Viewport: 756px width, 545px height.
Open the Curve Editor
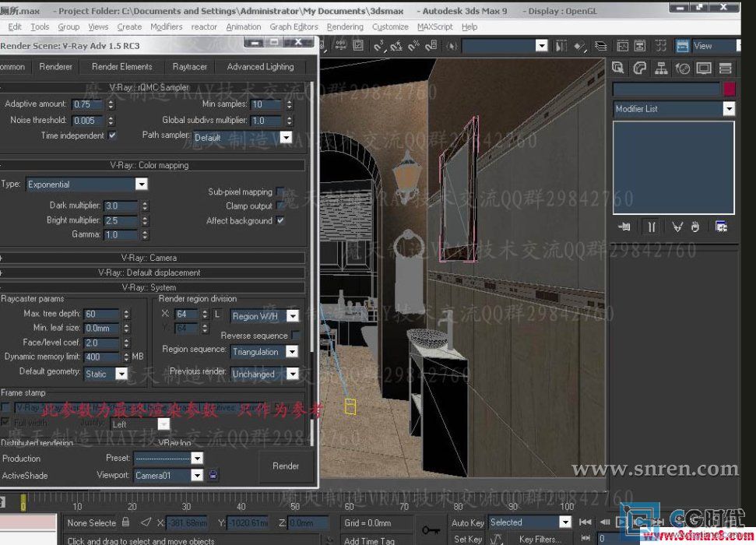(622, 46)
